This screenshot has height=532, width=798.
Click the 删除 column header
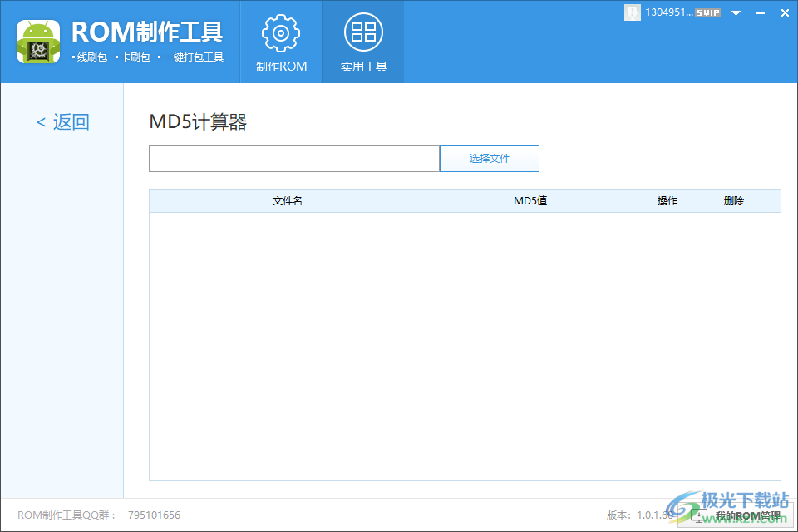[x=732, y=200]
